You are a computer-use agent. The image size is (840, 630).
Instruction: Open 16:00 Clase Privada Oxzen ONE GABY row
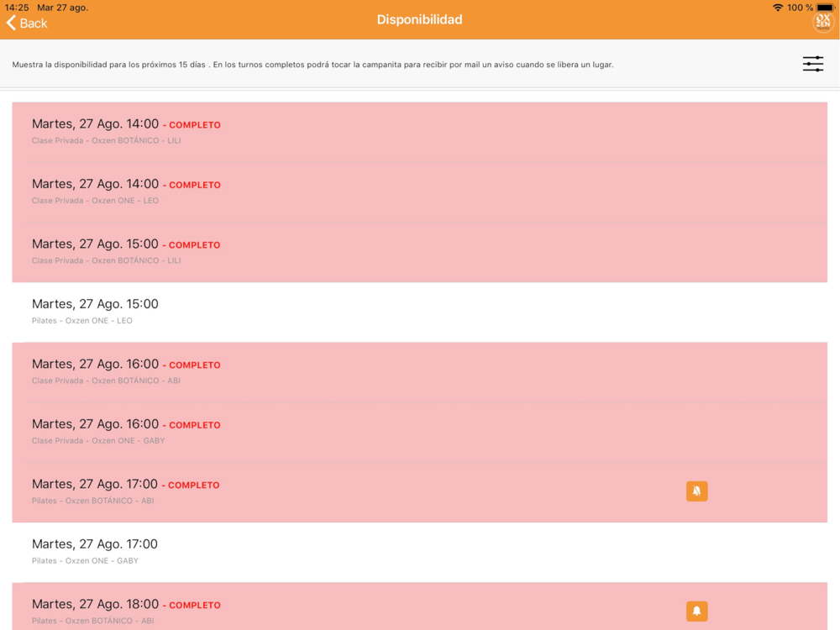(419, 433)
